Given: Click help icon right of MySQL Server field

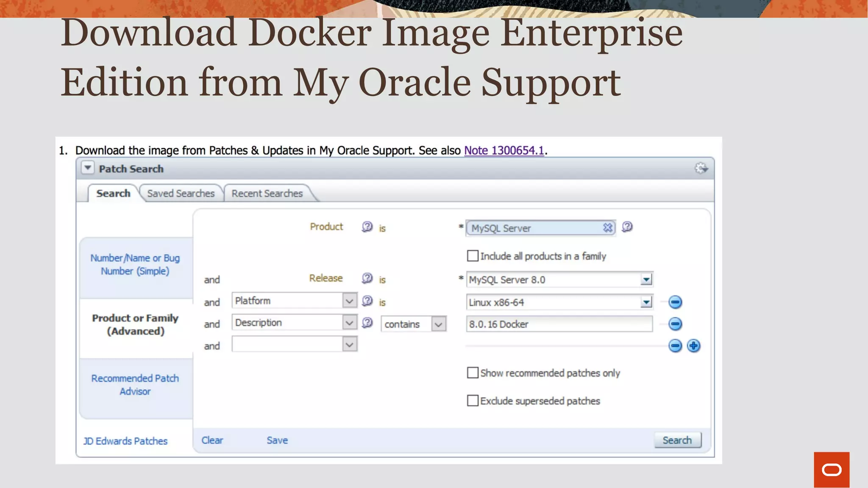Looking at the screenshot, I should click(x=627, y=227).
